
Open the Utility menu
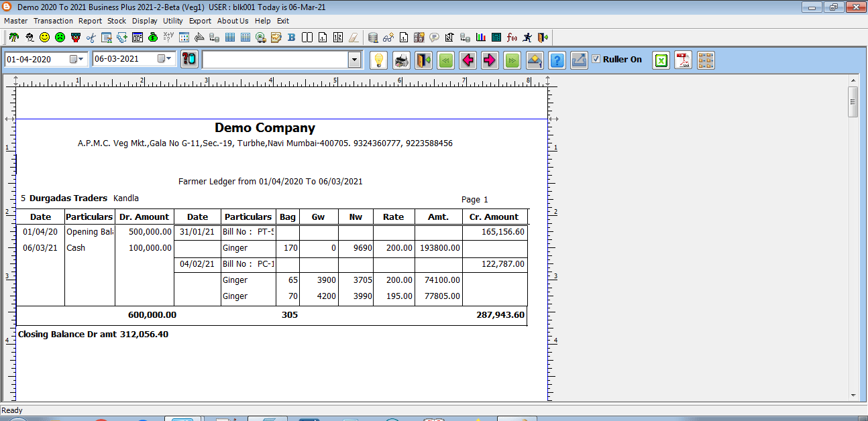pos(173,21)
